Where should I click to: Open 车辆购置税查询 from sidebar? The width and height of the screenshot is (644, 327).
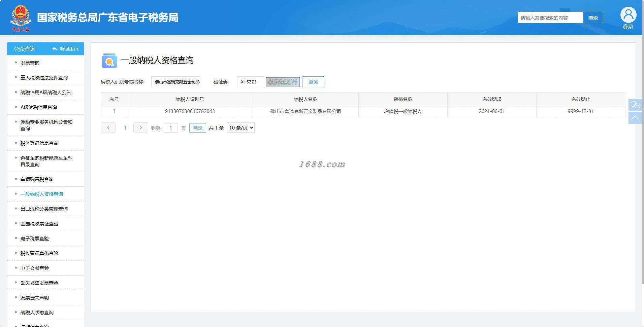point(37,179)
